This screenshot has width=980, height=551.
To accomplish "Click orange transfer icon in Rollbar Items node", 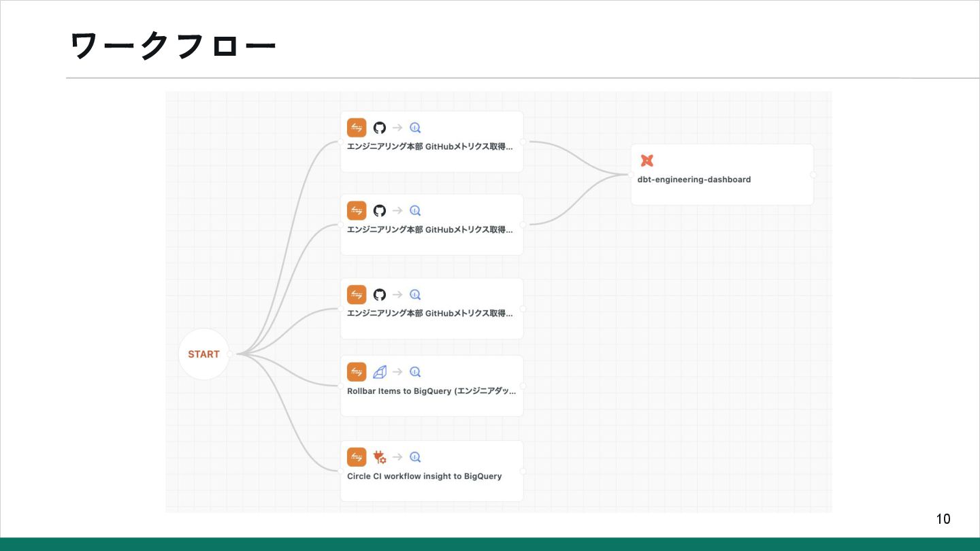I will coord(357,372).
